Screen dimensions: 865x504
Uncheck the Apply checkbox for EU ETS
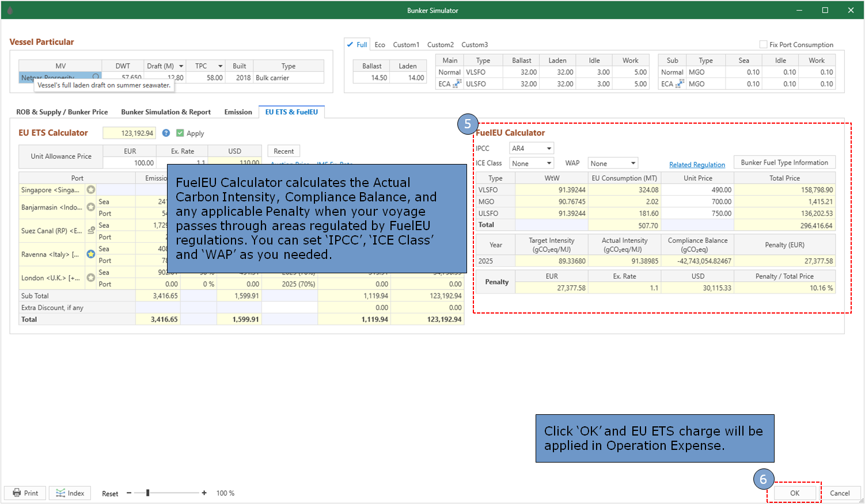[180, 133]
